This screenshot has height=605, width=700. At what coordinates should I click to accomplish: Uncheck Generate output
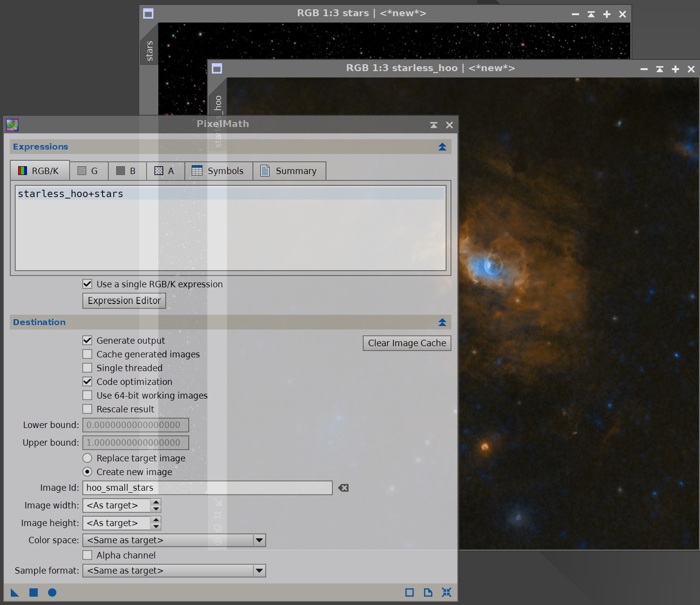pyautogui.click(x=87, y=340)
